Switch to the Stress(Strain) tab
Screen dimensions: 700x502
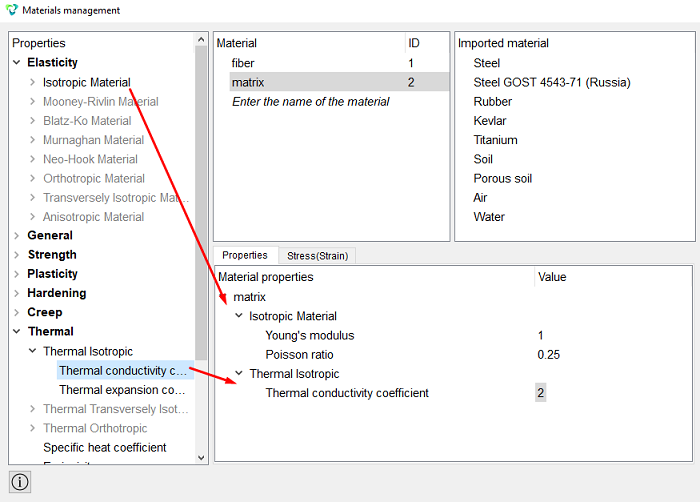[317, 256]
